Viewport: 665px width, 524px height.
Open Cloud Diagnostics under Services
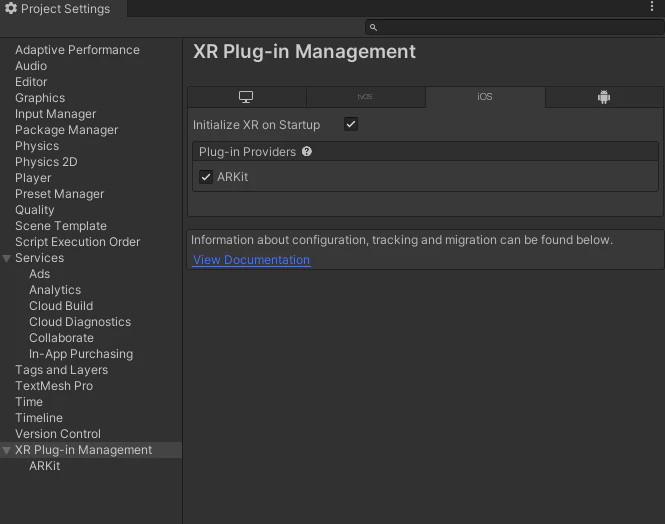pos(80,322)
